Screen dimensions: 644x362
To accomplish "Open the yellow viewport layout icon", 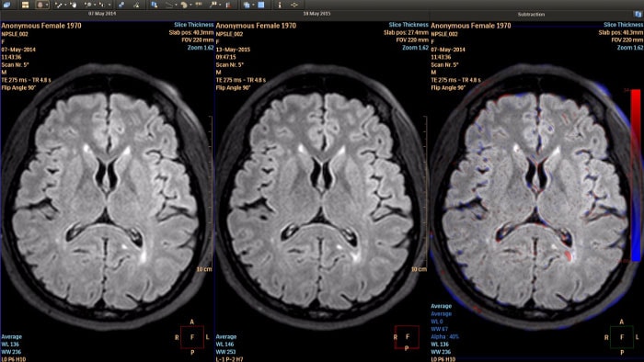I will [25, 5].
